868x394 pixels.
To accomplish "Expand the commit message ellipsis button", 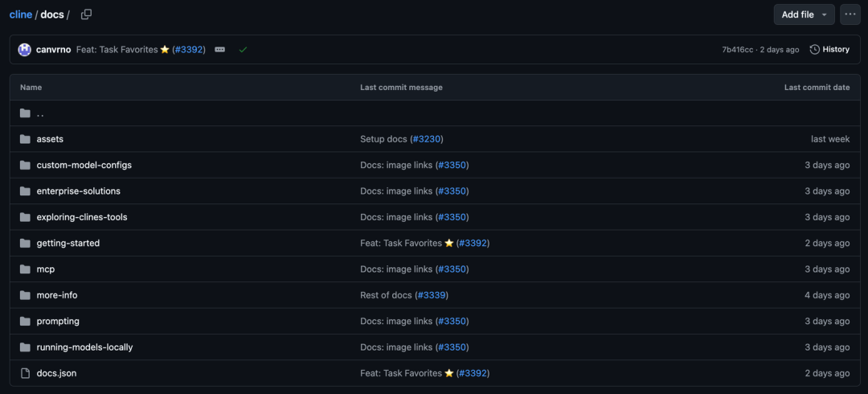I will [x=219, y=49].
